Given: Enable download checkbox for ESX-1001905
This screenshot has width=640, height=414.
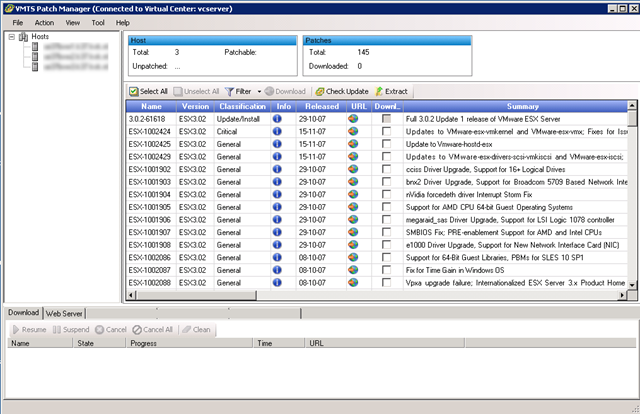Looking at the screenshot, I should tap(386, 207).
